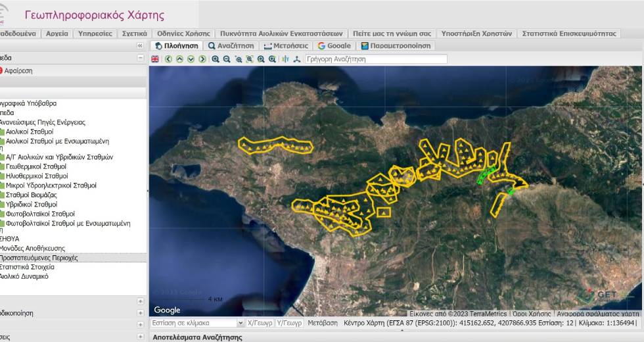The image size is (644, 342).
Task: Open the Σχετικά menu
Action: [x=134, y=34]
